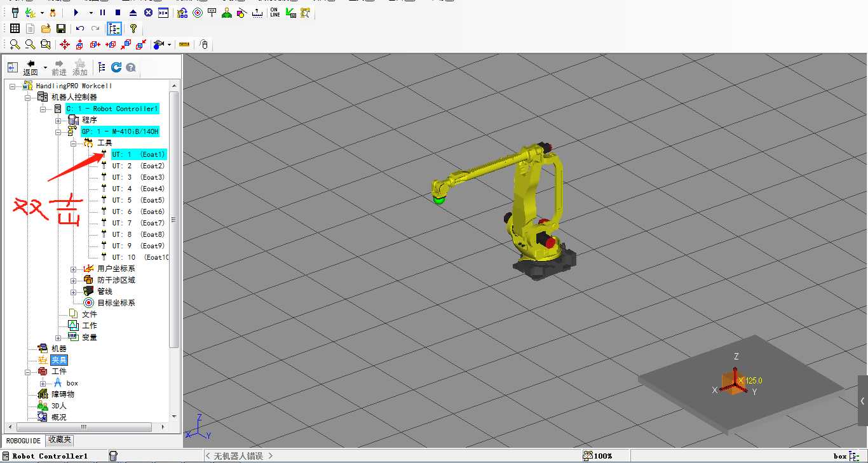Image resolution: width=868 pixels, height=463 pixels.
Task: Select 障碍物 obstacles in the tree
Action: coord(63,394)
